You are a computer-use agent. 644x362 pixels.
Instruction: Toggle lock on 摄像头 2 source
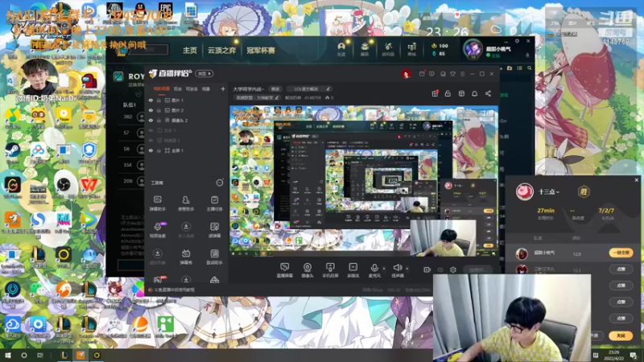(159, 121)
